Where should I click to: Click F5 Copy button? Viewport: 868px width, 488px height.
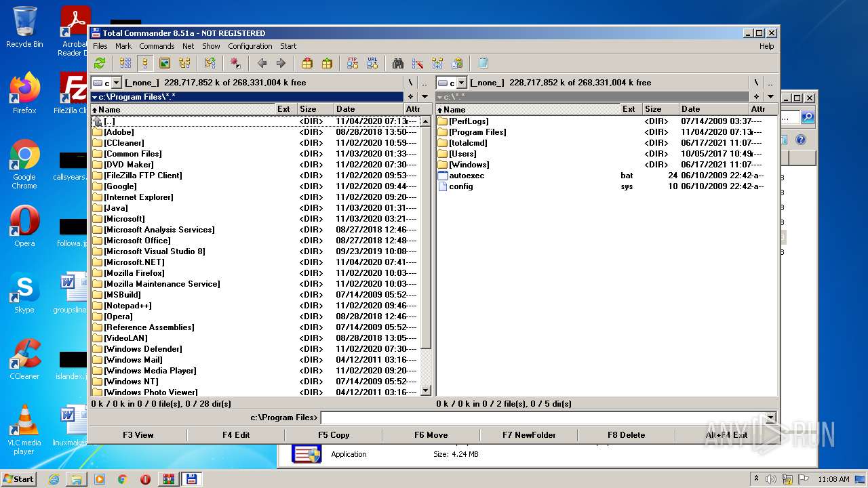click(334, 435)
